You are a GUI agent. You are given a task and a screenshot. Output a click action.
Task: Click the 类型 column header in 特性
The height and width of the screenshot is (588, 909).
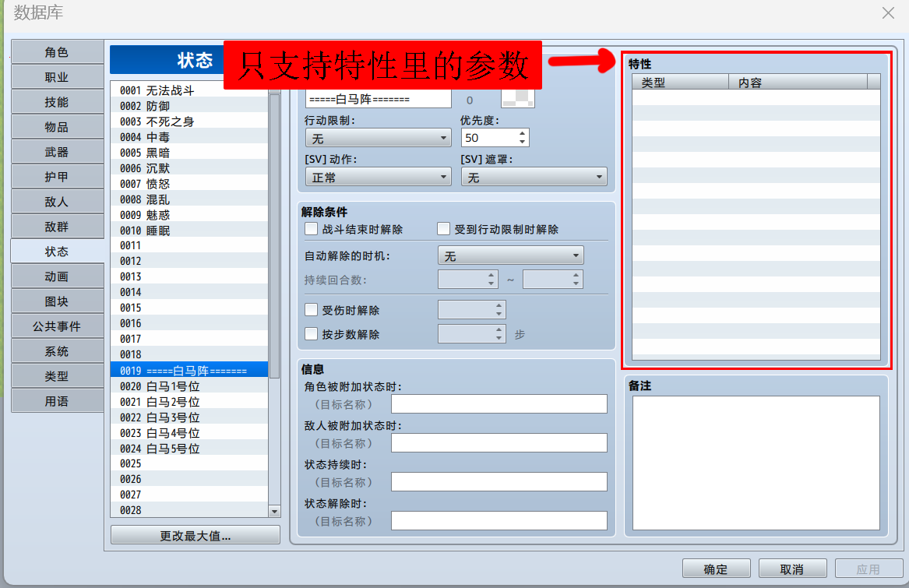point(681,83)
